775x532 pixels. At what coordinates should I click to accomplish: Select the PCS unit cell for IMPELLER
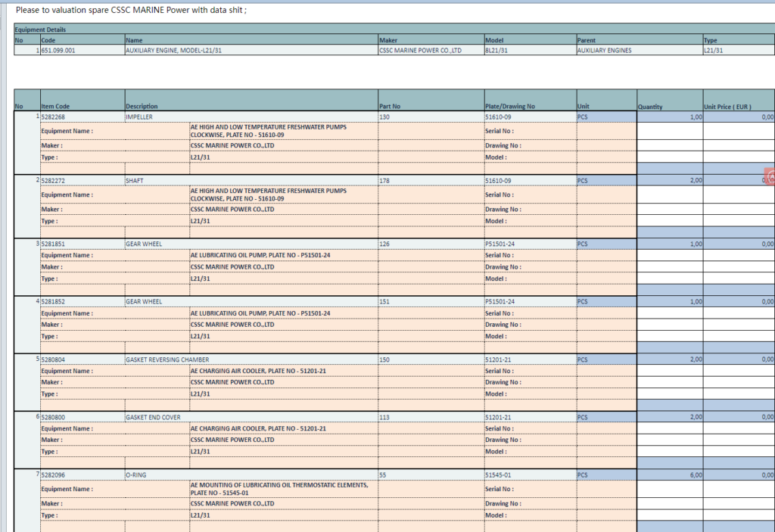(x=606, y=117)
